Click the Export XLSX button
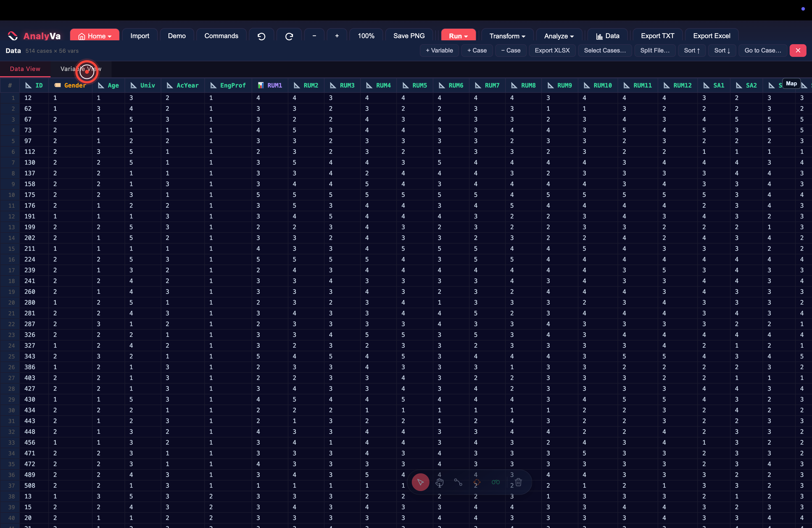812x528 pixels. (x=552, y=51)
